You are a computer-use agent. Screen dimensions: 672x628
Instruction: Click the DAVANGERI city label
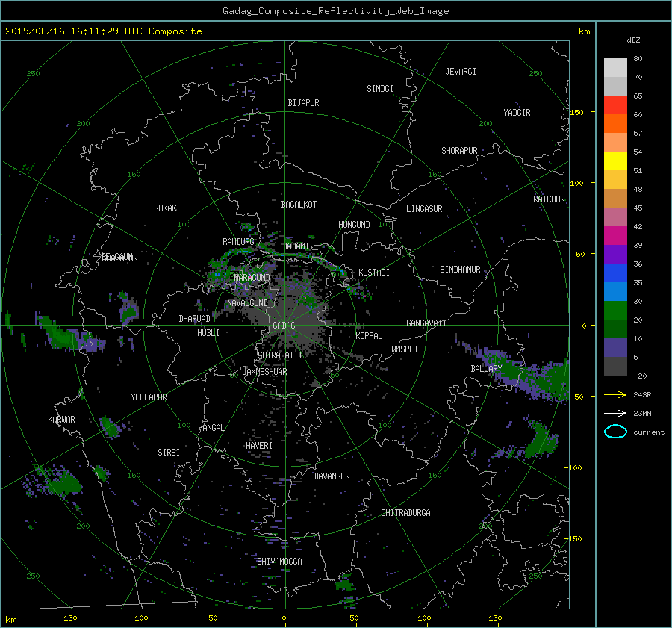coord(334,476)
